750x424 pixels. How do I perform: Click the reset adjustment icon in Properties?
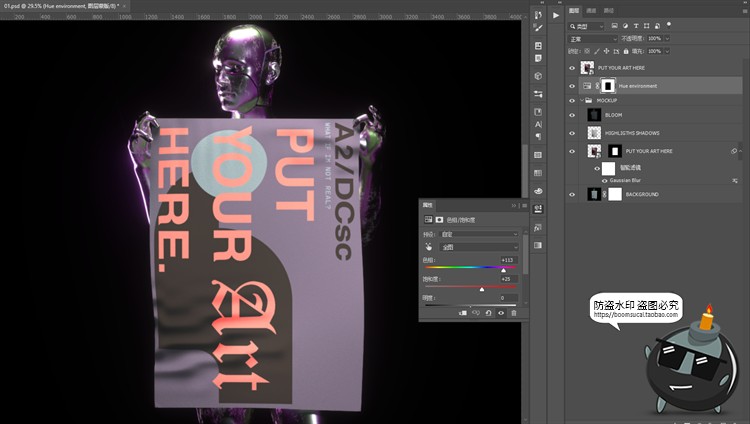point(488,313)
